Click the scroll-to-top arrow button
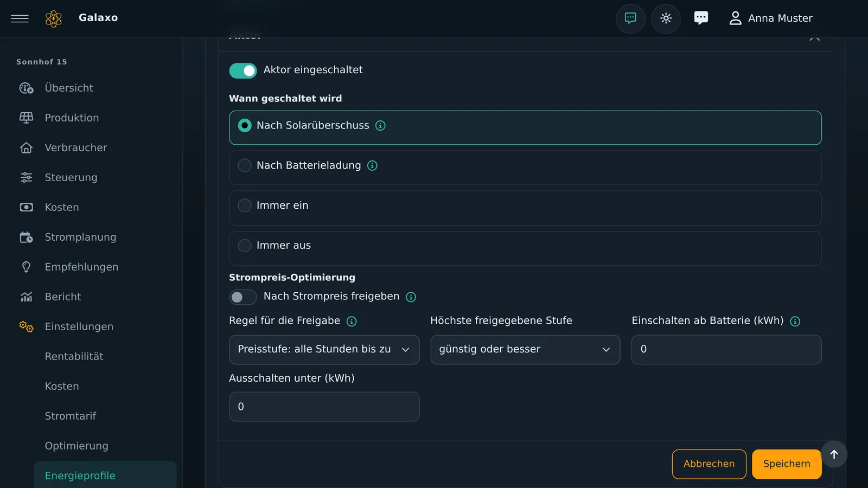868x488 pixels. coord(834,454)
